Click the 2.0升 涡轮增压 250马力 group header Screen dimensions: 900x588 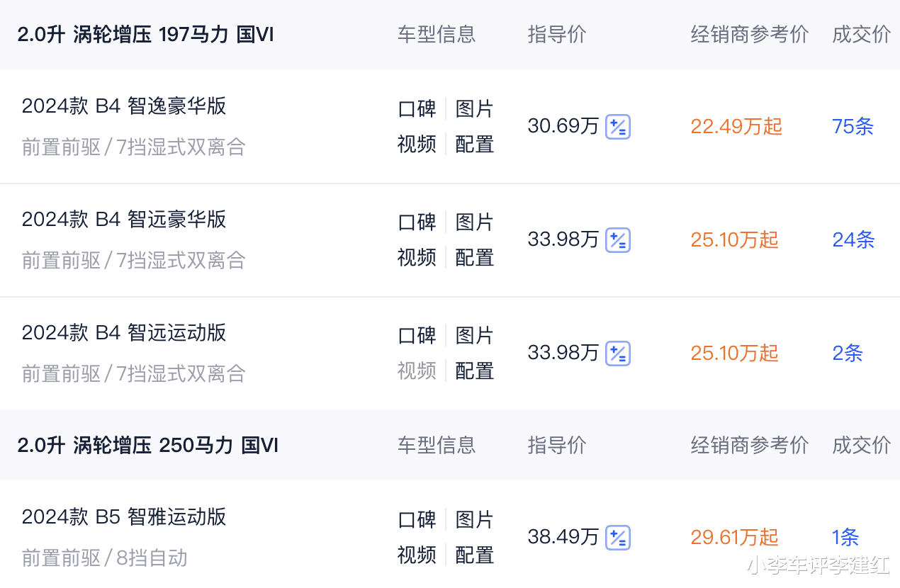click(147, 445)
